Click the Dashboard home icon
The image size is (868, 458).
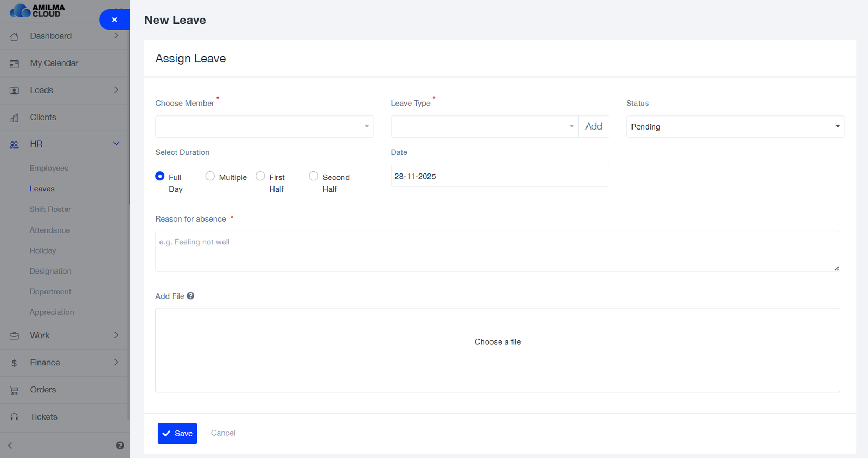[x=14, y=36]
